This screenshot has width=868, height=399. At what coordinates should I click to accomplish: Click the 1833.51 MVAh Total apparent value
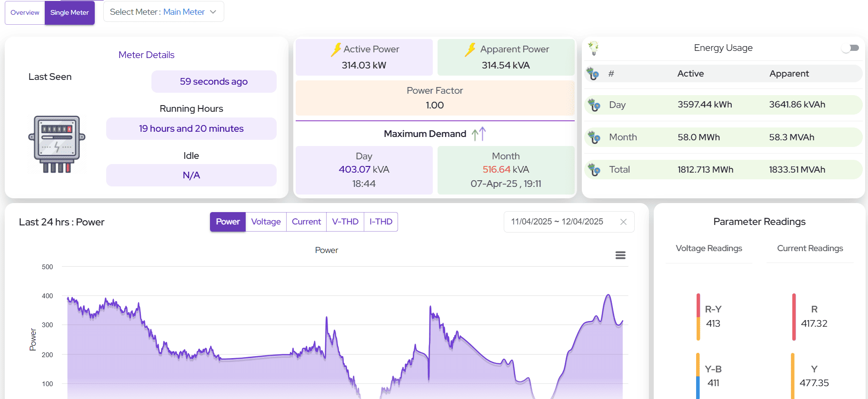tap(797, 170)
